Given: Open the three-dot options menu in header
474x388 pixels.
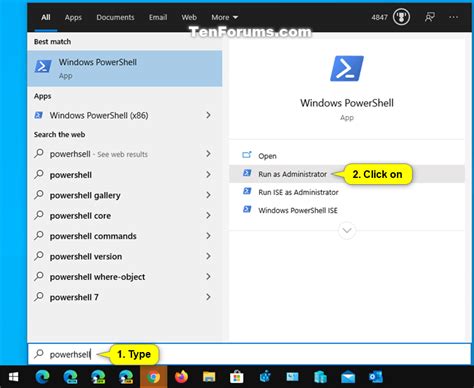Looking at the screenshot, I should [453, 17].
